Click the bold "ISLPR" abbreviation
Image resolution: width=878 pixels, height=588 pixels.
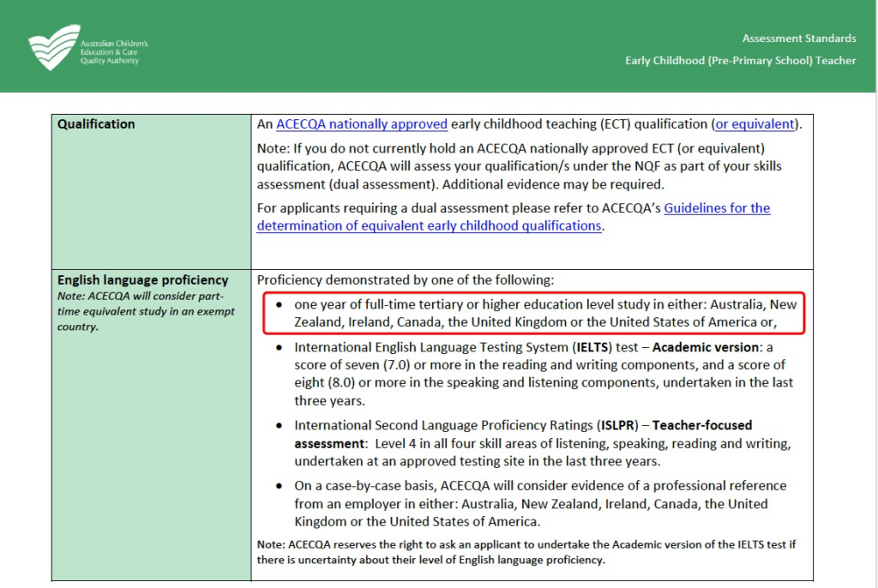pos(617,425)
